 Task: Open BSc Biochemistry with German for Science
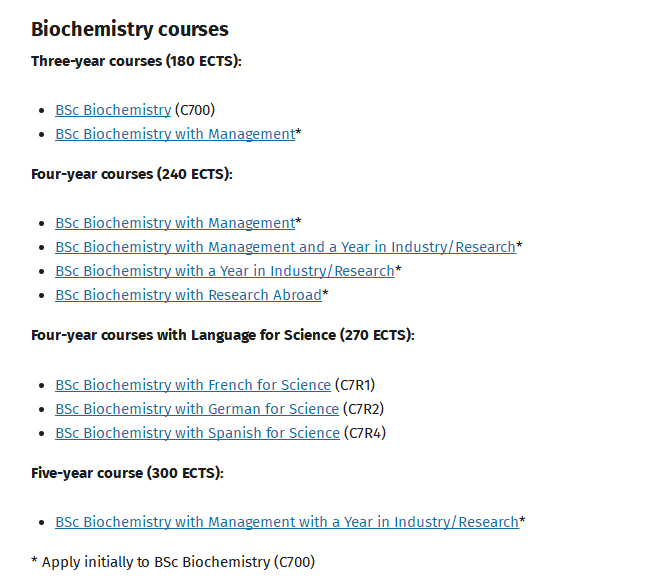197,409
